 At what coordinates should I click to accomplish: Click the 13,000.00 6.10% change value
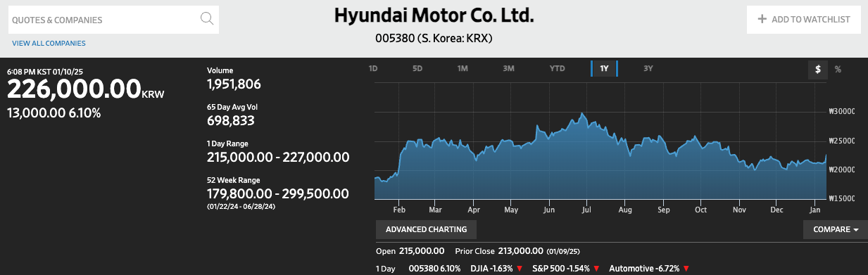54,113
